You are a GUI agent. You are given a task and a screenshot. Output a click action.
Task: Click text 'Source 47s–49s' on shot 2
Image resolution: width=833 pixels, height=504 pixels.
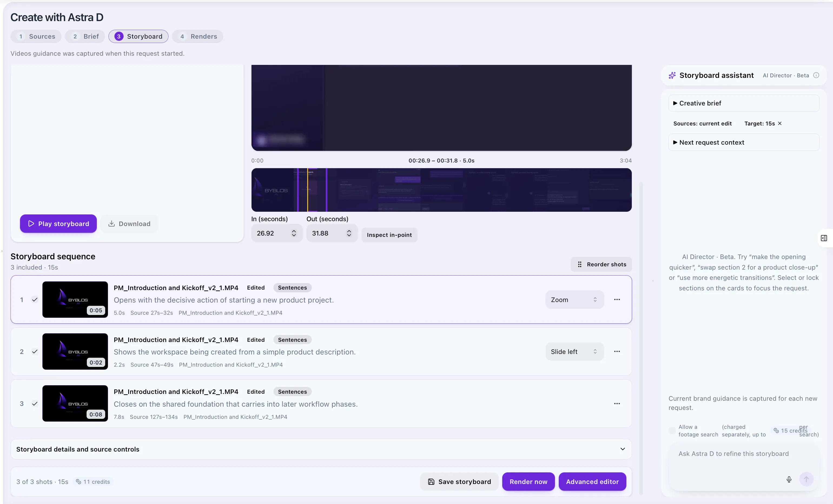152,365
